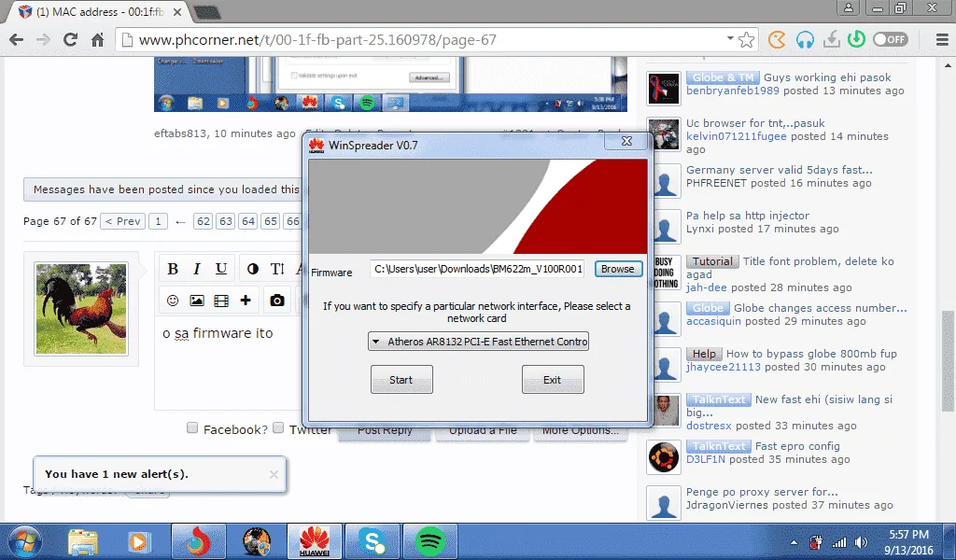The width and height of the screenshot is (956, 560).
Task: Open File Explorer from the taskbar
Action: tap(83, 541)
